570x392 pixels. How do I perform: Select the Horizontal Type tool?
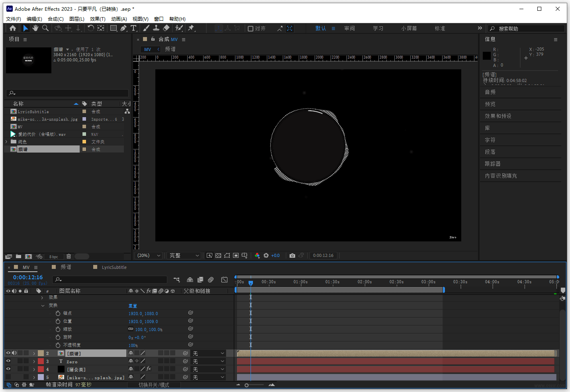[133, 28]
